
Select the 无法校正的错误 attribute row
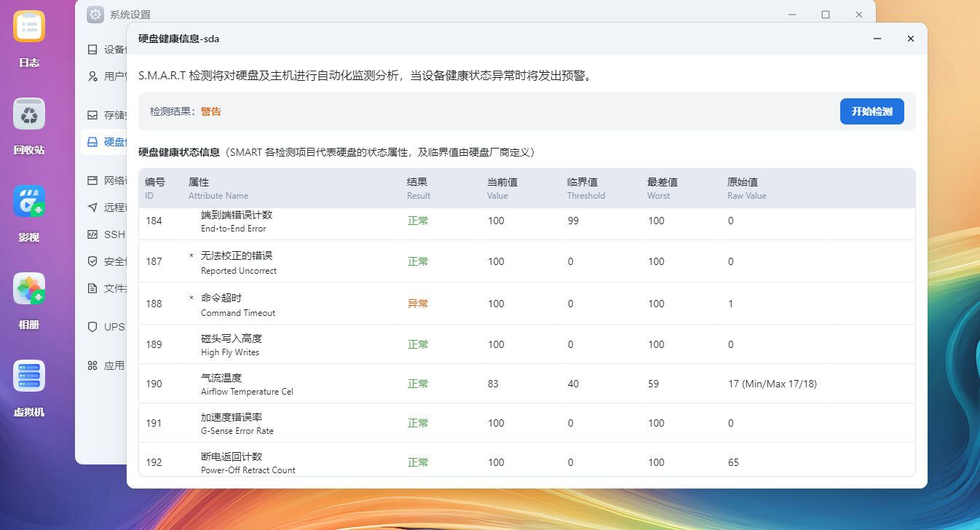tap(527, 261)
